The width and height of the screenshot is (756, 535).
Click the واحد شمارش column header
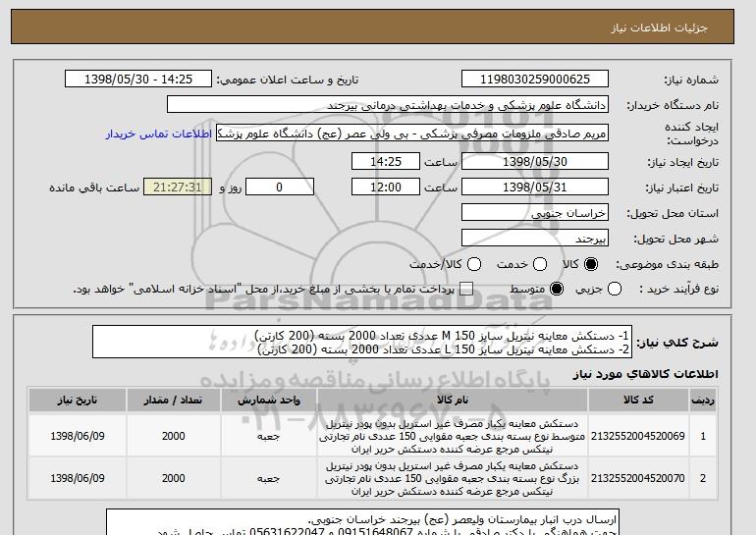(269, 401)
